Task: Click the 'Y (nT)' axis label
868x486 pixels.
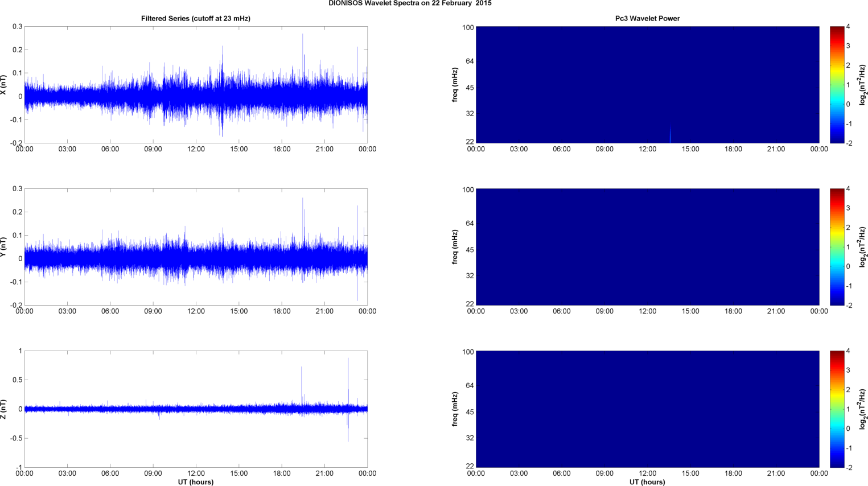Action: pos(4,247)
